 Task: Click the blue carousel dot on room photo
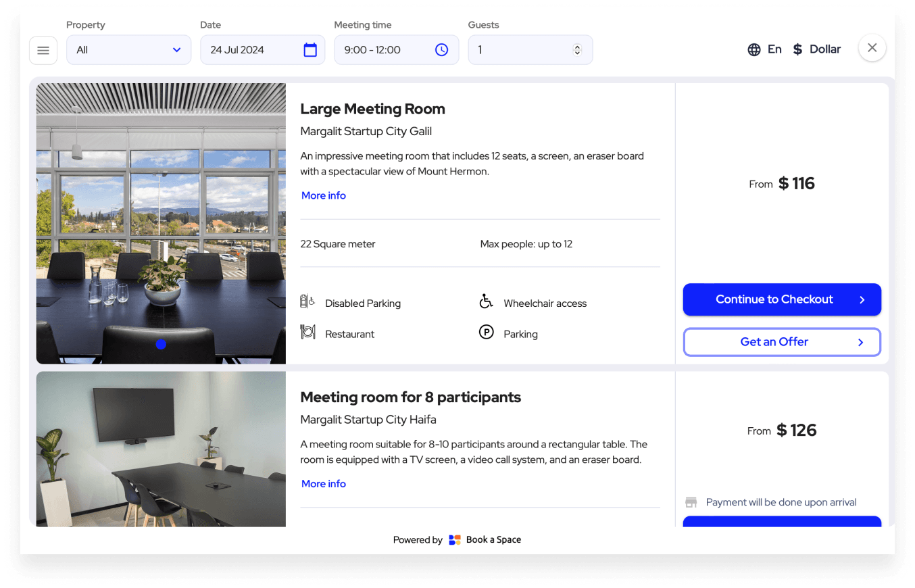pyautogui.click(x=161, y=345)
